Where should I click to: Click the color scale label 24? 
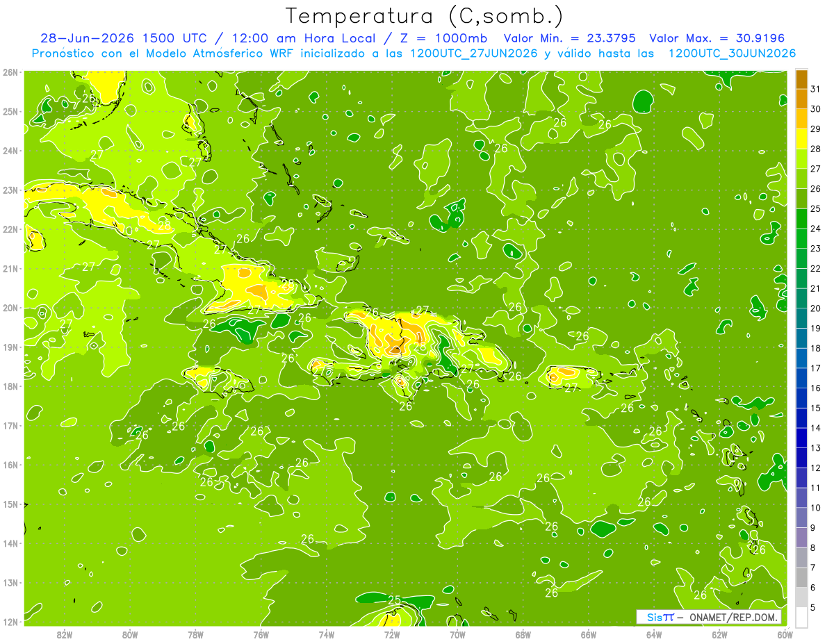tap(816, 229)
